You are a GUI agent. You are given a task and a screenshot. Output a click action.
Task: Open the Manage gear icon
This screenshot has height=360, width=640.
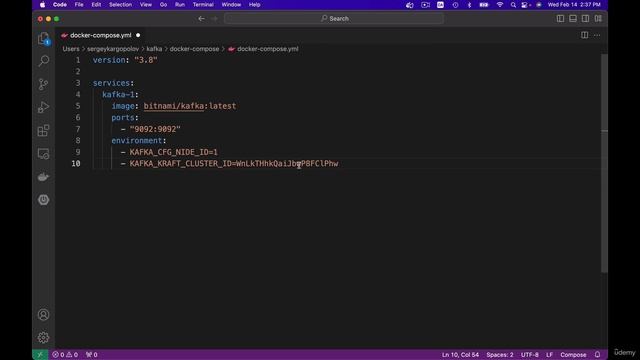pos(44,338)
